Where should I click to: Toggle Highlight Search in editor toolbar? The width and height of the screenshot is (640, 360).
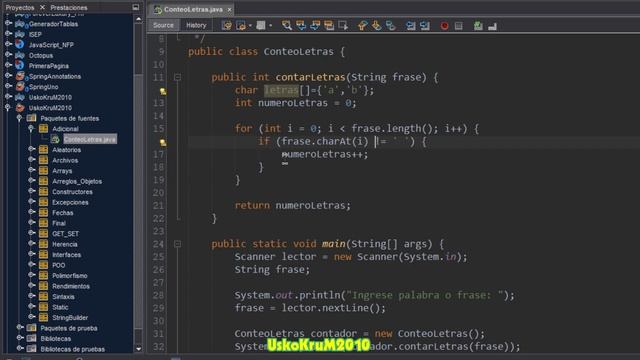(x=329, y=26)
